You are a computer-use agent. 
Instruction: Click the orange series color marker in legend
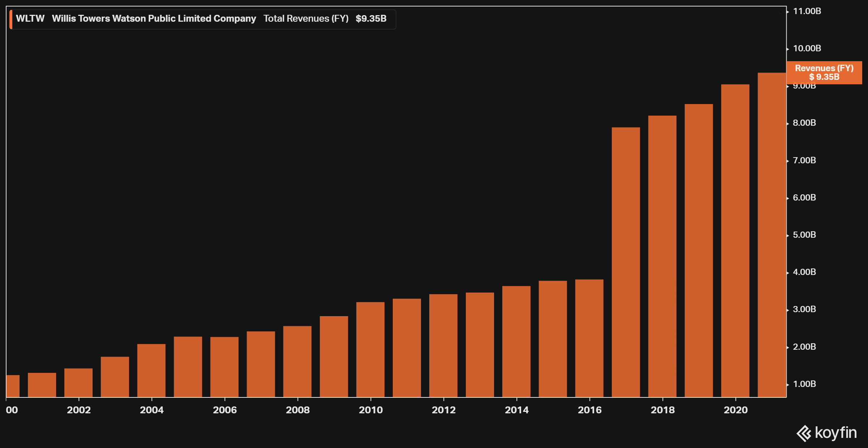coord(11,20)
